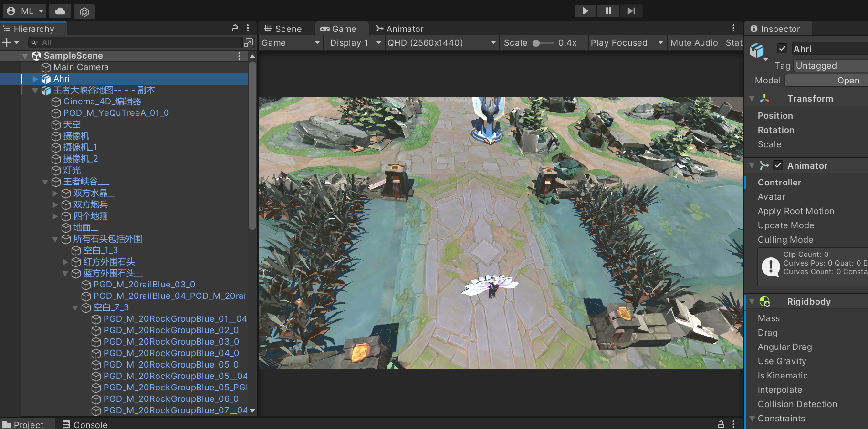
Task: Open SampleScene three-dot context menu
Action: 239,56
